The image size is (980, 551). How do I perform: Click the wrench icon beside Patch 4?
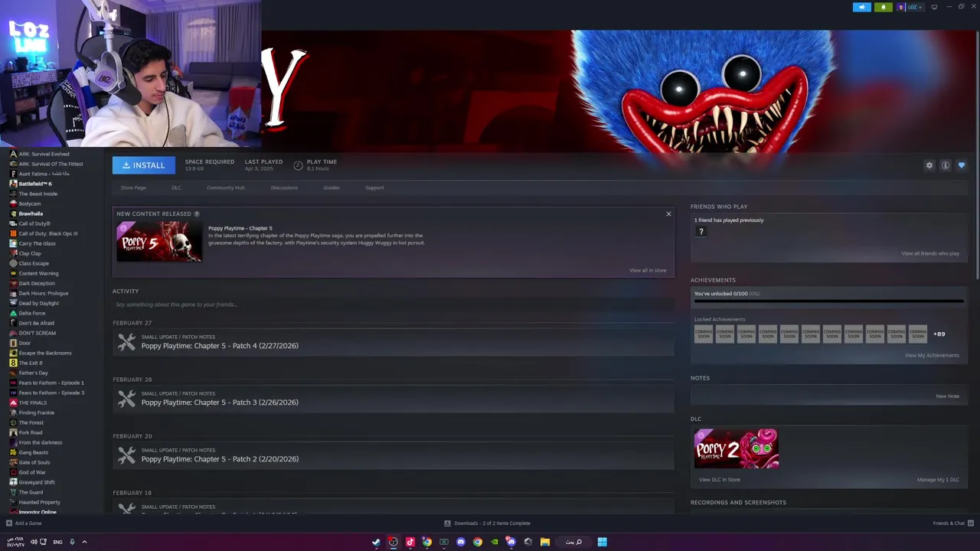(126, 342)
